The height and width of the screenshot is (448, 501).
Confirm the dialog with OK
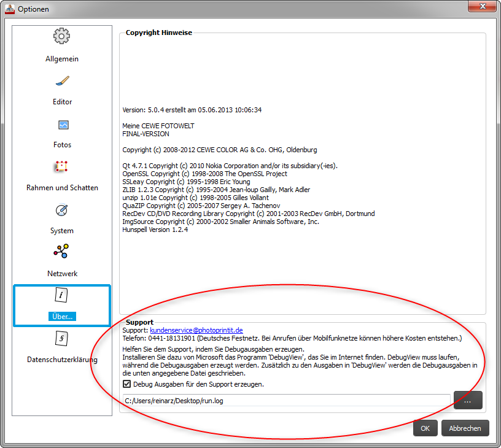click(x=425, y=428)
